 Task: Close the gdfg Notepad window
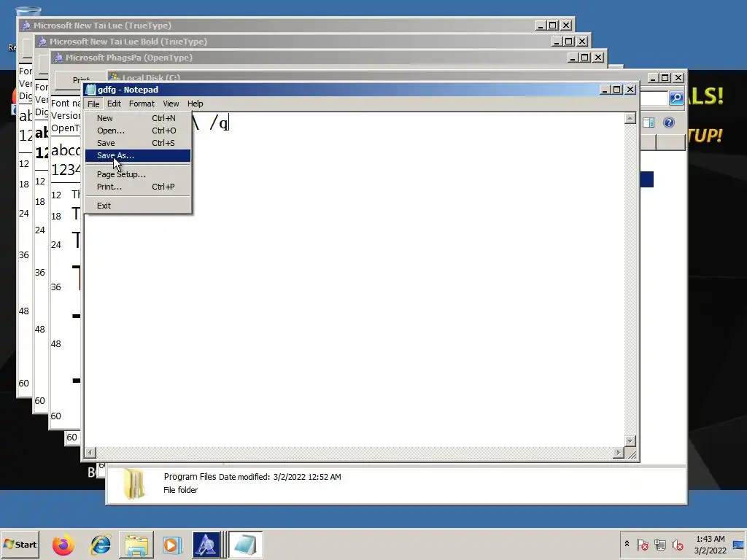[x=630, y=90]
